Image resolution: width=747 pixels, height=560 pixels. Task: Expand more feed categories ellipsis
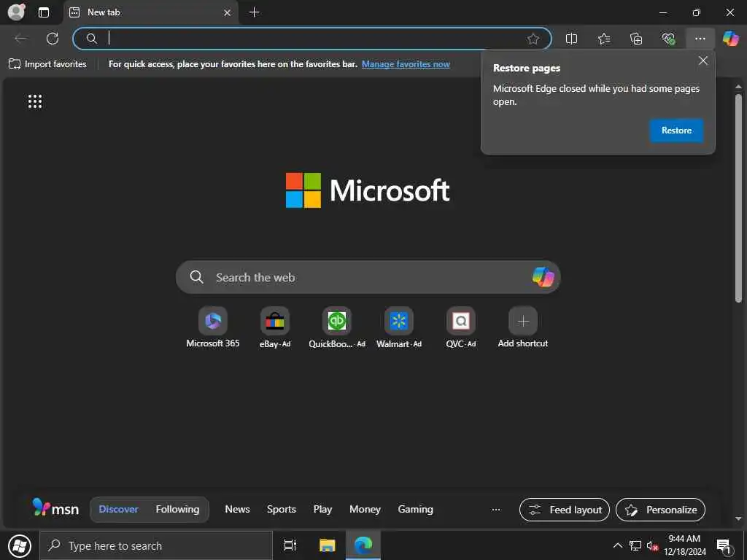[496, 510]
